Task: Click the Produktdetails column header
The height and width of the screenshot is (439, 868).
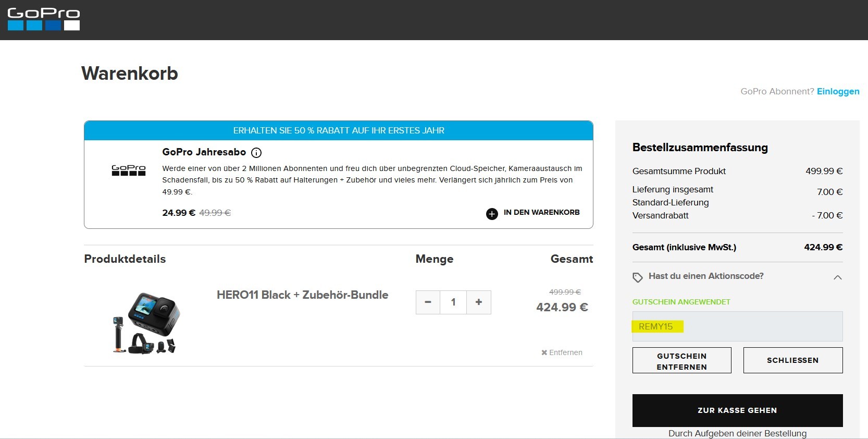Action: coord(125,259)
